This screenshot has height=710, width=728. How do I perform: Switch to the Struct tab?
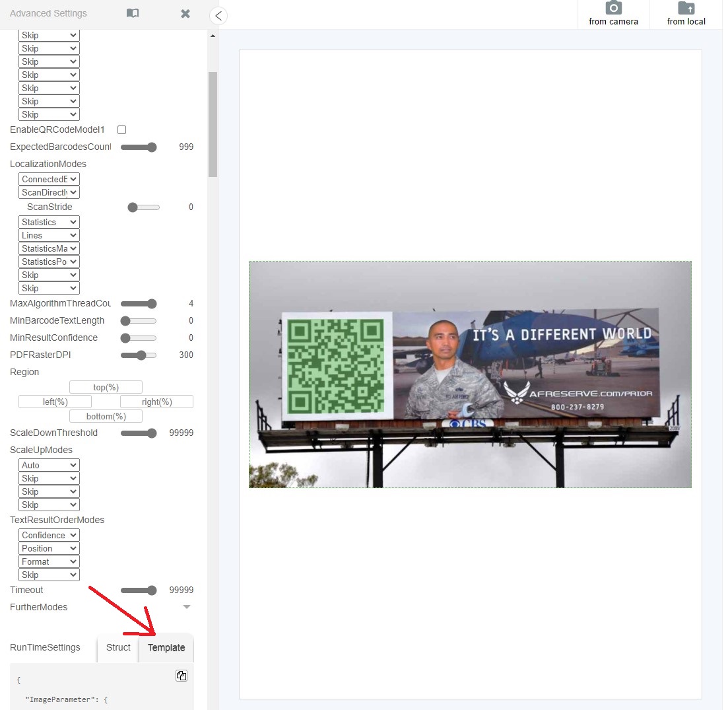point(118,647)
